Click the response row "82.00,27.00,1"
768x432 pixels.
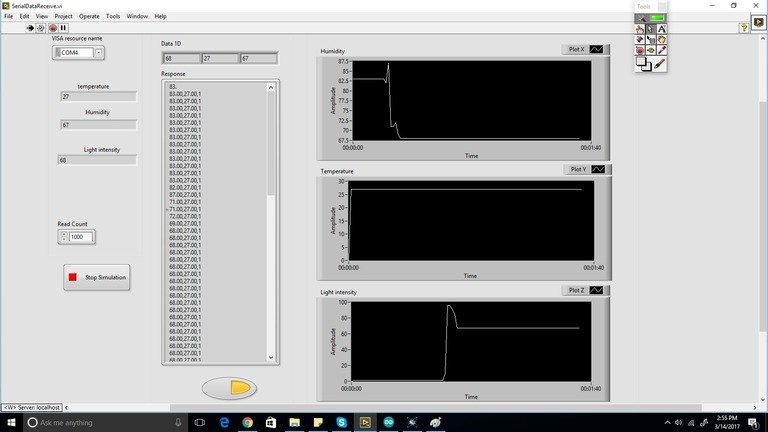pos(185,188)
